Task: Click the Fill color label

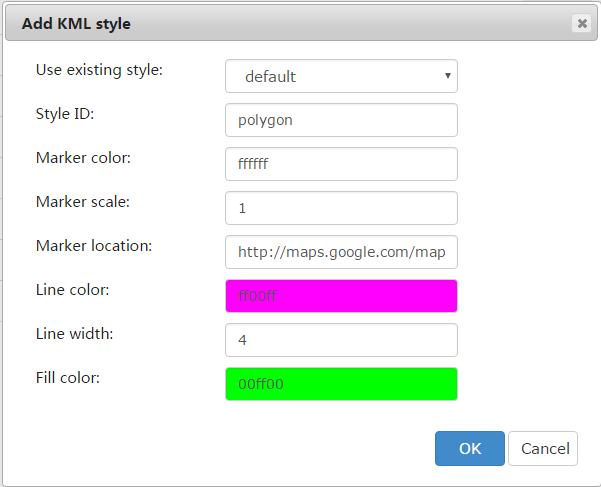Action: 69,378
